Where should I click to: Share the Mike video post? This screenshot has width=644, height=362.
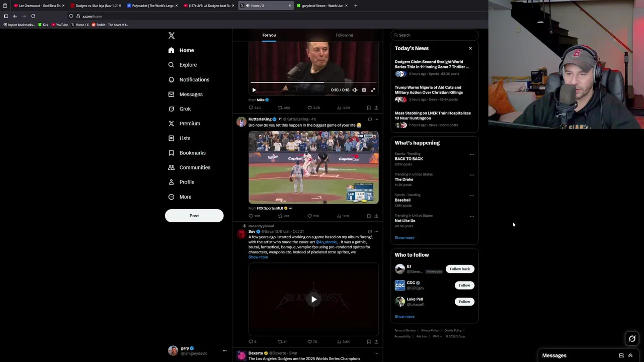coord(376,108)
